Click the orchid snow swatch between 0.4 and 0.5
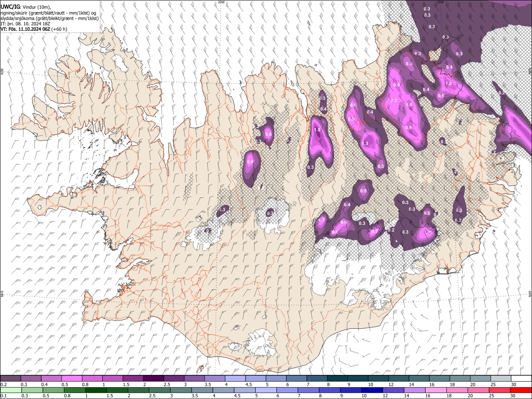The height and width of the screenshot is (399, 532). coord(51,379)
